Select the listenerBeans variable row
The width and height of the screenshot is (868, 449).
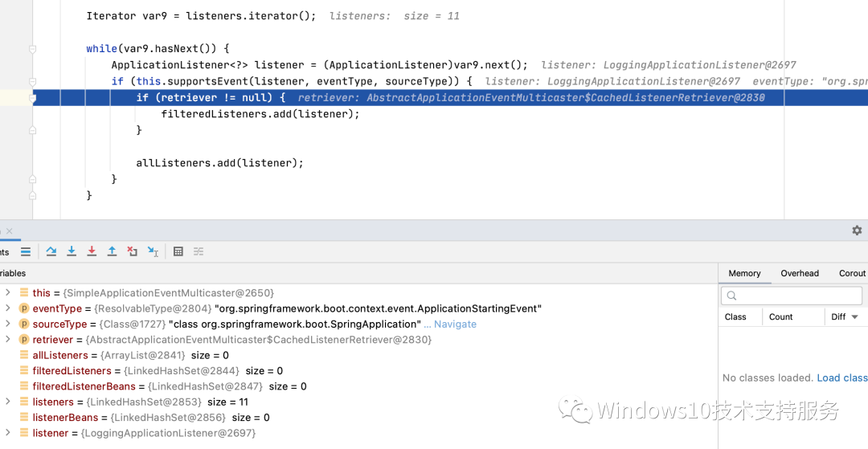(358, 417)
